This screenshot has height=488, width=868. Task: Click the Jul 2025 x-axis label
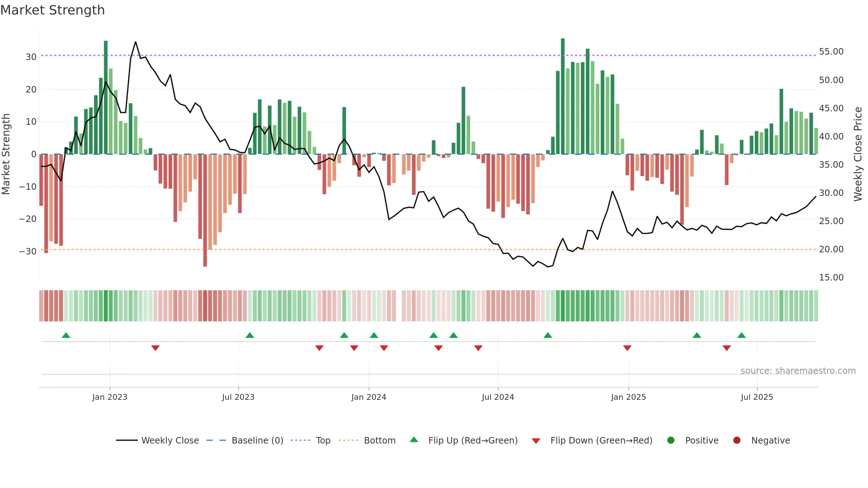(757, 397)
